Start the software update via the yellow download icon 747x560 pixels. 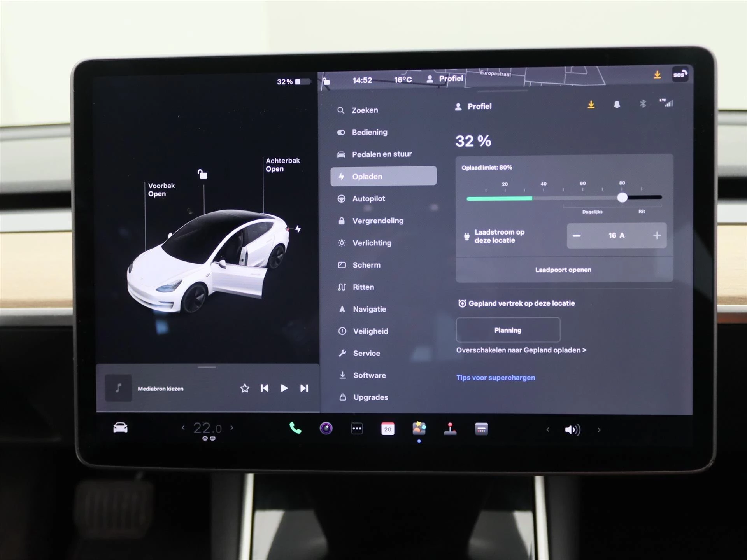click(x=591, y=104)
